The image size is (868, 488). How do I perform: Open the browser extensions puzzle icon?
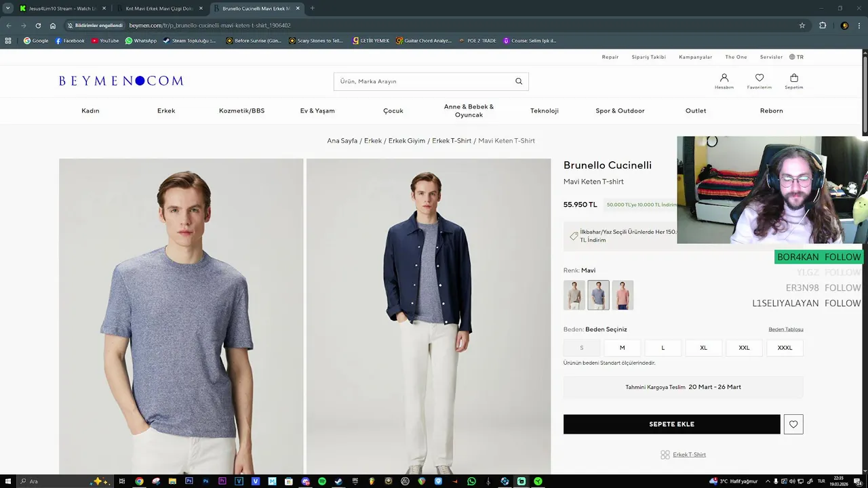coord(823,26)
